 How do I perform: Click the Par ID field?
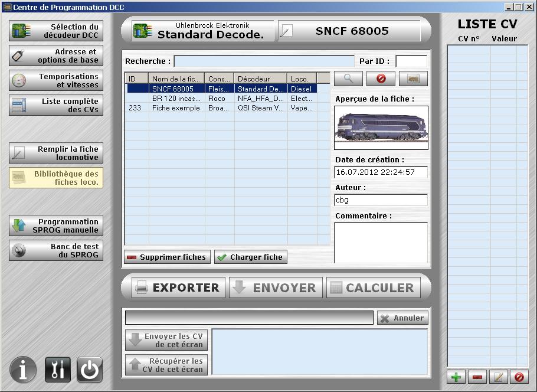click(411, 61)
